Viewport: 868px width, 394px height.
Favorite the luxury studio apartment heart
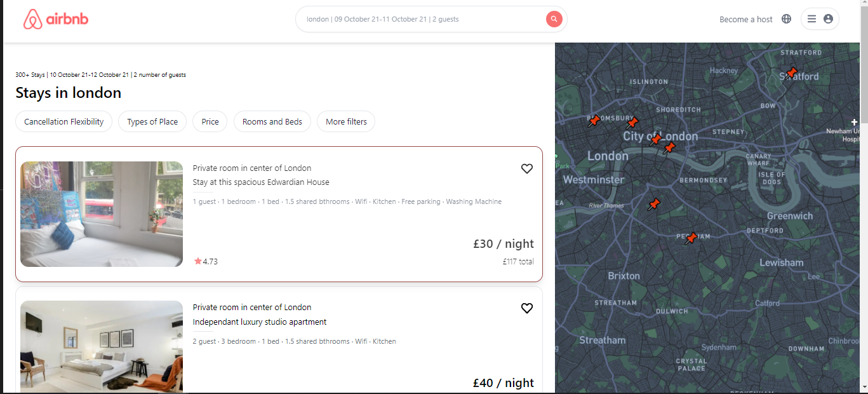click(526, 308)
